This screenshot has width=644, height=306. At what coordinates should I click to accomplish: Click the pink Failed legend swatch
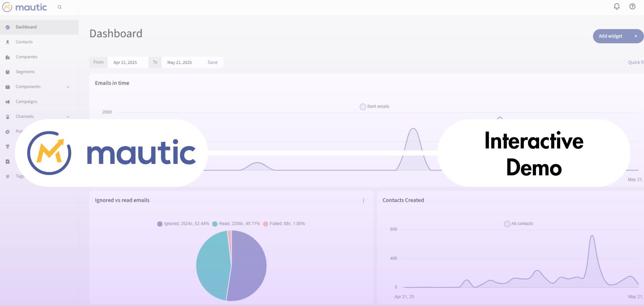[x=266, y=224]
